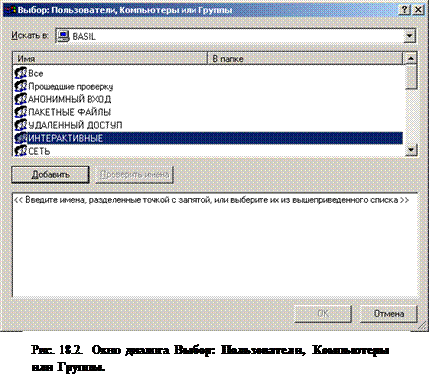Click the list scrollbar up arrow
The height and width of the screenshot is (382, 429).
click(411, 59)
